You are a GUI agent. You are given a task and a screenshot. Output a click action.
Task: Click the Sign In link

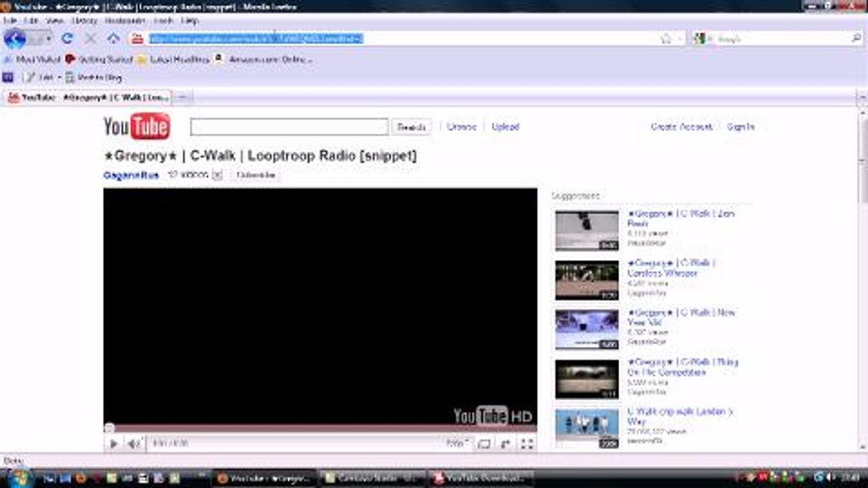[741, 127]
